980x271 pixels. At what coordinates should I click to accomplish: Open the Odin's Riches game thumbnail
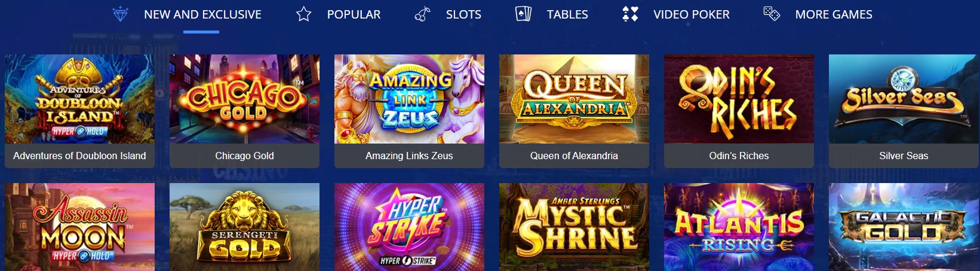[x=739, y=99]
